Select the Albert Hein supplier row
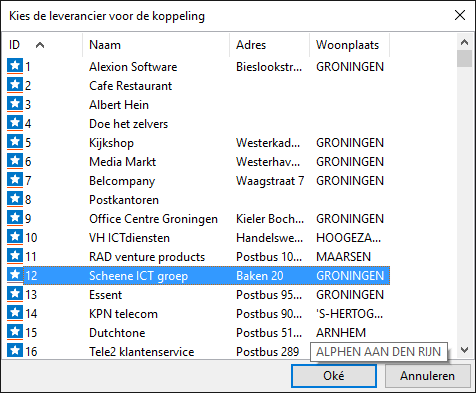 (198, 105)
